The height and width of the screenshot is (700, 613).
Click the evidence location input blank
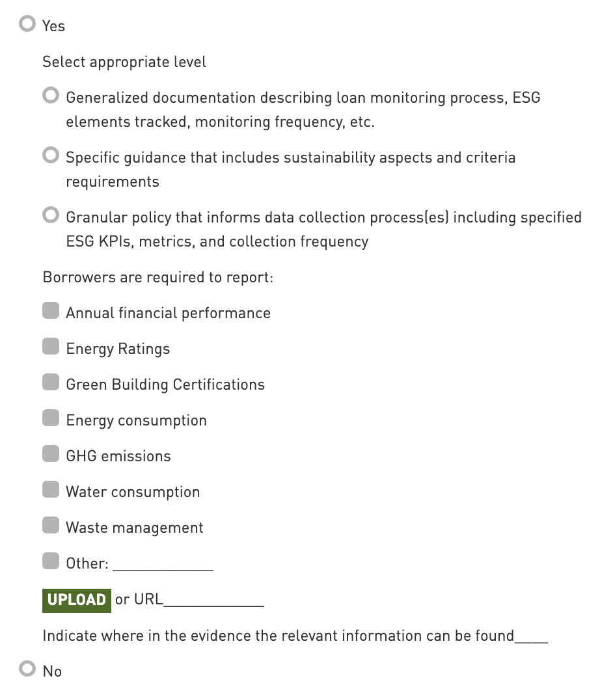pos(532,636)
